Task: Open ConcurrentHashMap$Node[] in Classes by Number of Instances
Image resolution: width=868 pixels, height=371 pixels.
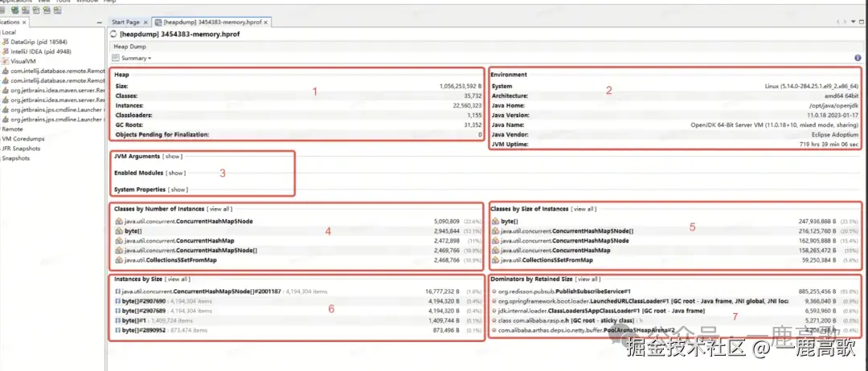Action: coord(191,251)
